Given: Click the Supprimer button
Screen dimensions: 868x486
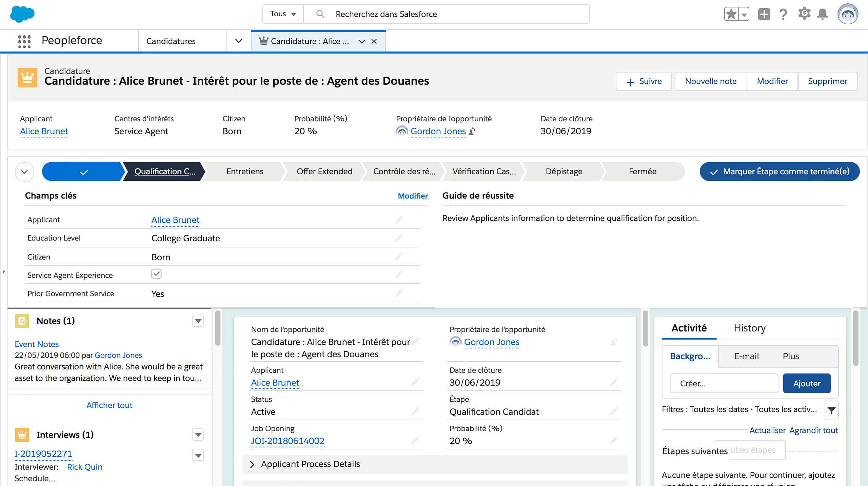Looking at the screenshot, I should point(827,81).
